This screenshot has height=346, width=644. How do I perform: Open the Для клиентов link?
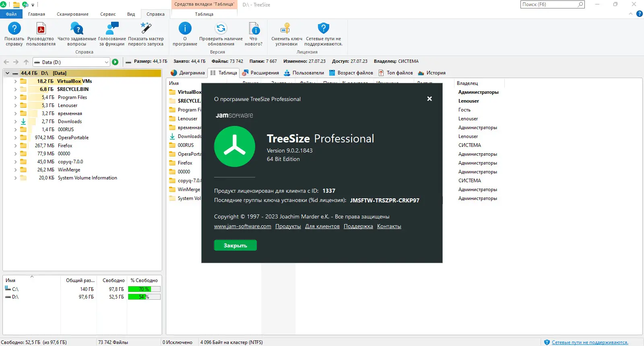[x=322, y=227]
